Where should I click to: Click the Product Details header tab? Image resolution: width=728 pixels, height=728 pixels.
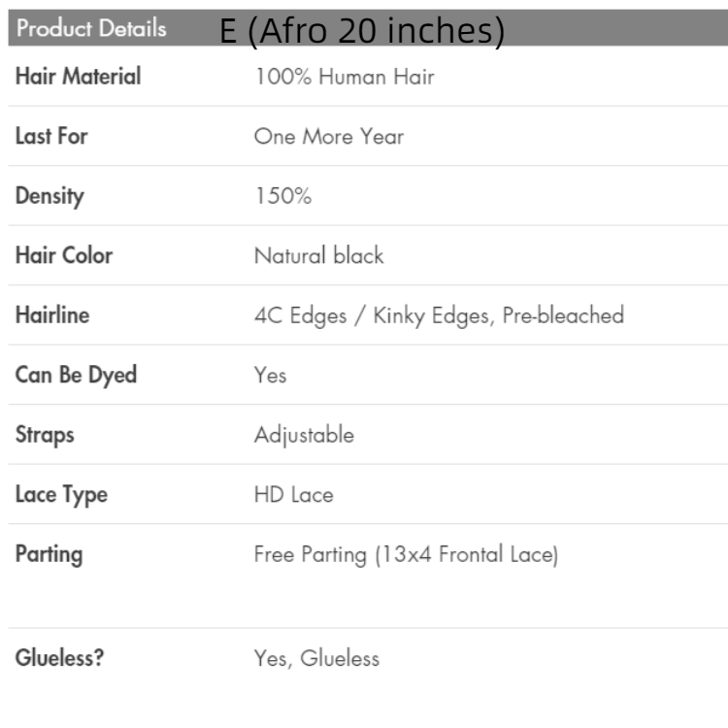click(91, 28)
